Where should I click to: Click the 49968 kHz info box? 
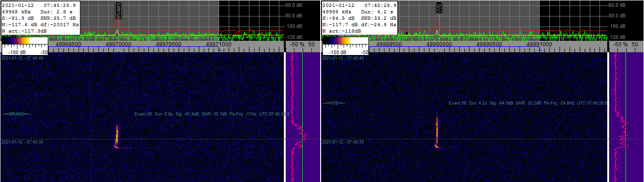click(x=40, y=18)
